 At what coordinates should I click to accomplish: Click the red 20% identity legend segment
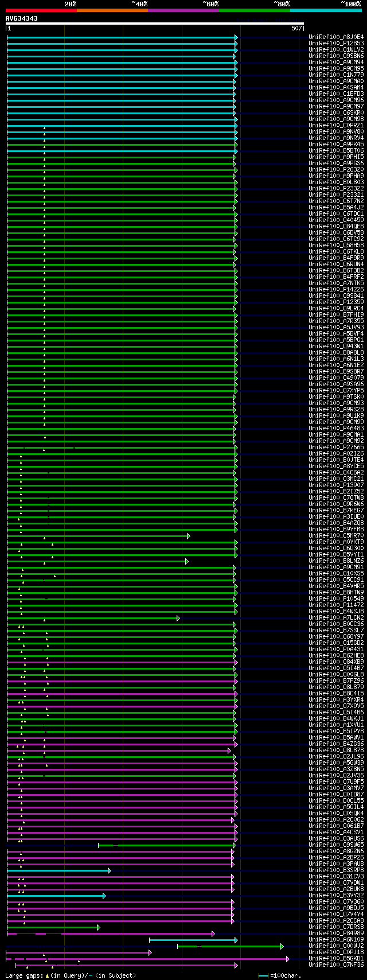(41, 10)
